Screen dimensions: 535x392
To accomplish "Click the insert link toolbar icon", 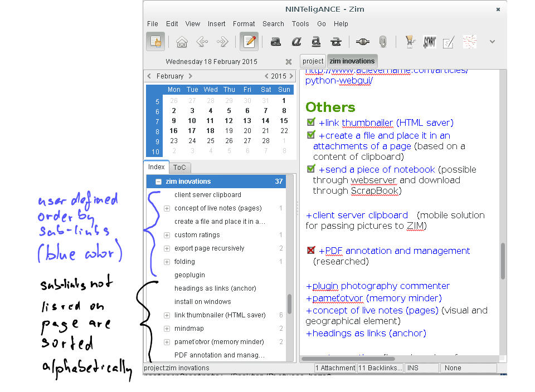I will click(x=362, y=42).
